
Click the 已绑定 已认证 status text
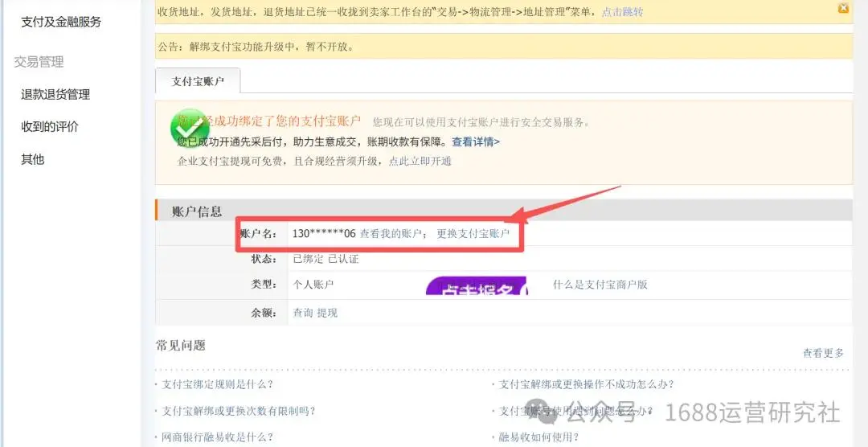[x=325, y=259]
